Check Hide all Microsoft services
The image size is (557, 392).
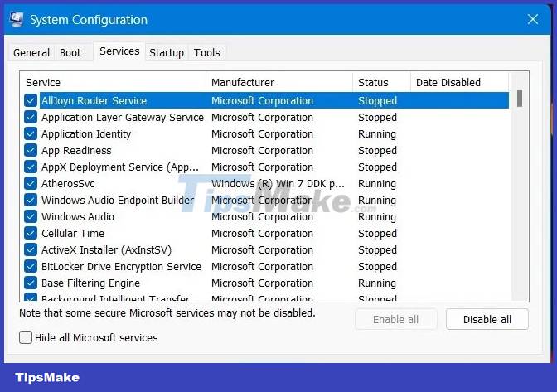(x=26, y=337)
